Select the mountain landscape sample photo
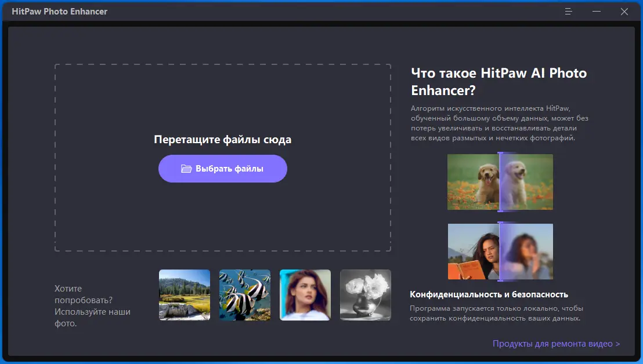 (x=184, y=295)
